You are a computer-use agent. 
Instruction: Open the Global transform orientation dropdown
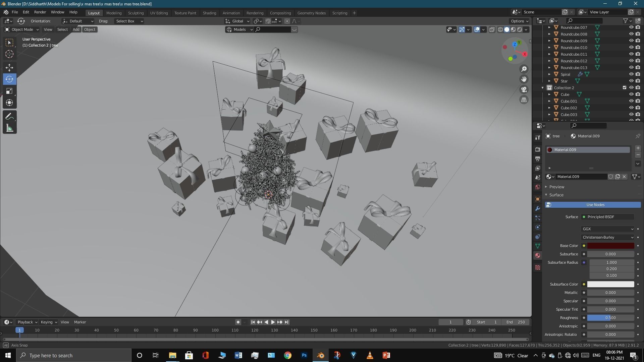pos(237,21)
